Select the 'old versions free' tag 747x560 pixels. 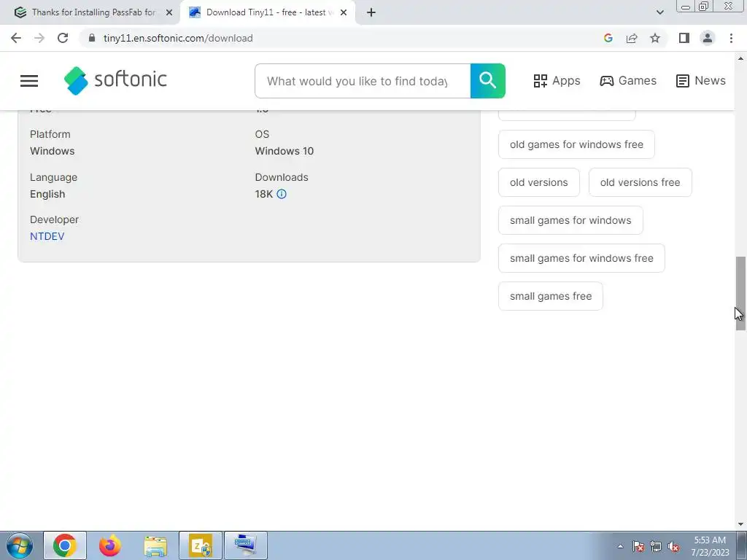[x=640, y=182]
